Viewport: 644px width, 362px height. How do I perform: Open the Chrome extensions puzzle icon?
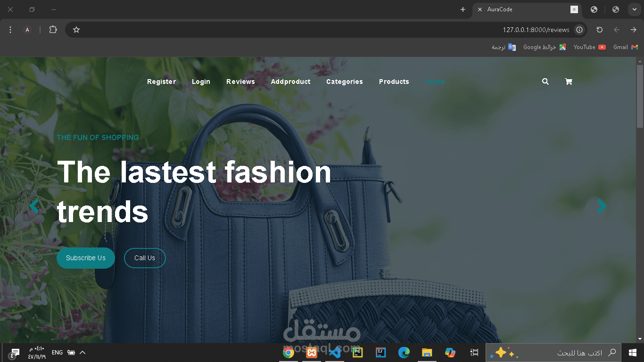[53, 30]
